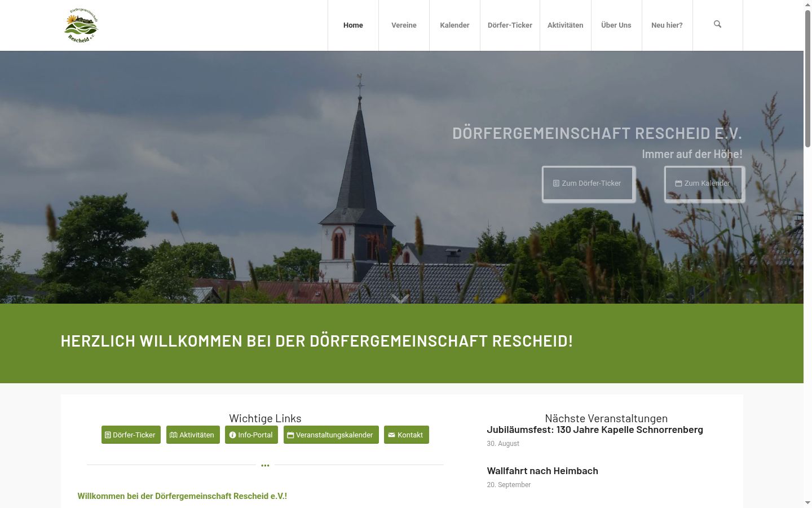Open the Aktivitäten navigation item

[x=565, y=25]
